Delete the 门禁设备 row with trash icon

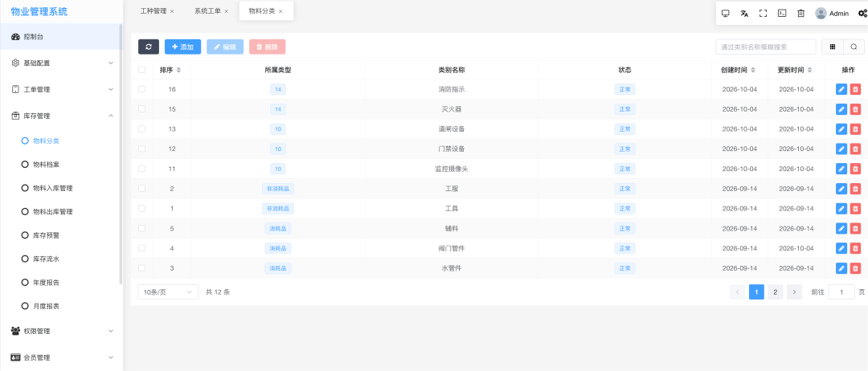pos(855,149)
